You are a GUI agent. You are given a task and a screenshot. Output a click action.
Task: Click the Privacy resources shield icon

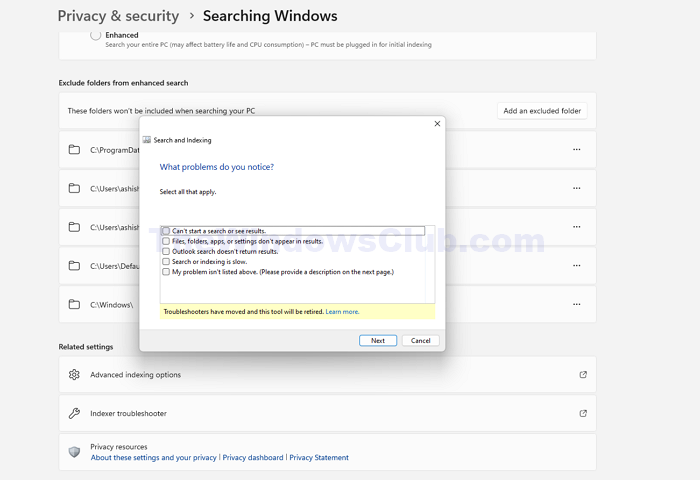[74, 452]
